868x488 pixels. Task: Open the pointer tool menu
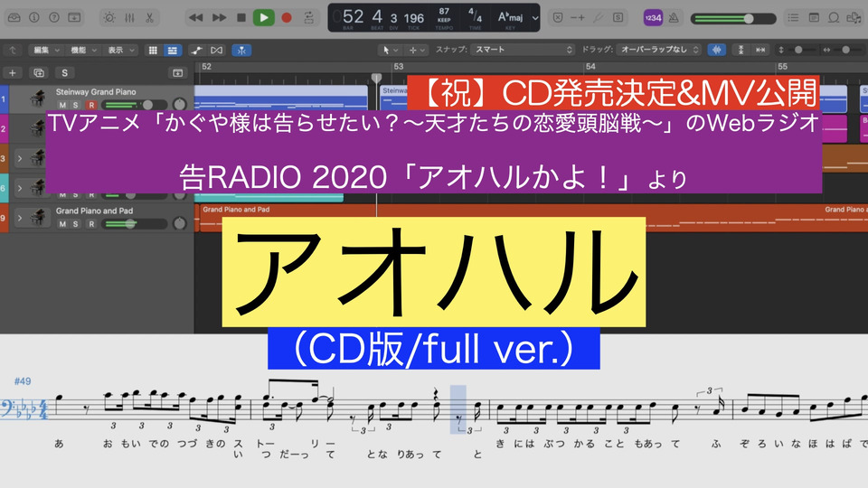coord(391,50)
